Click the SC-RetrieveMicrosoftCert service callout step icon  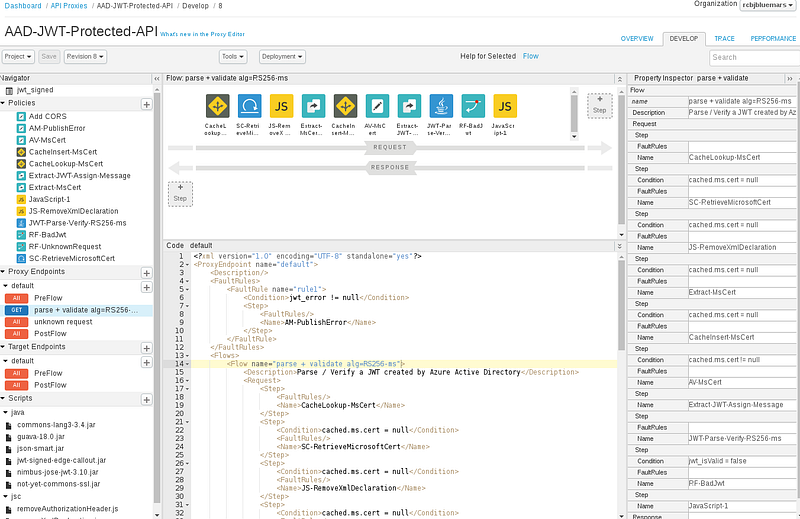coord(249,106)
